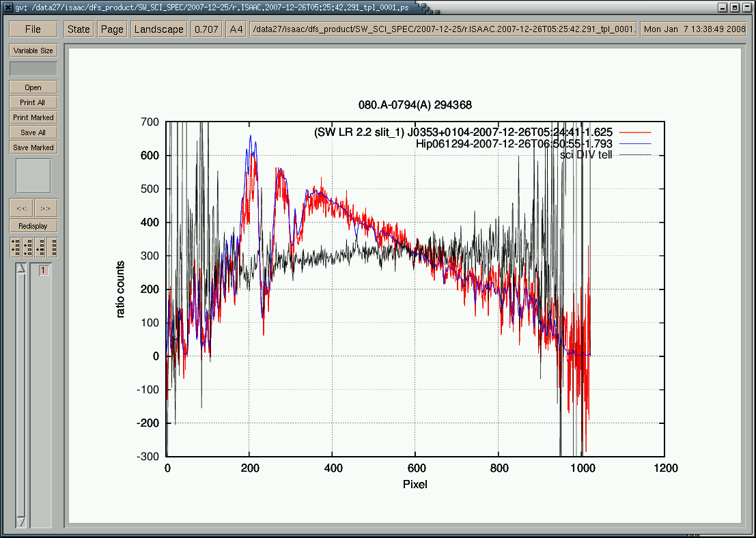The width and height of the screenshot is (756, 538).
Task: Open the State menu
Action: 79,29
